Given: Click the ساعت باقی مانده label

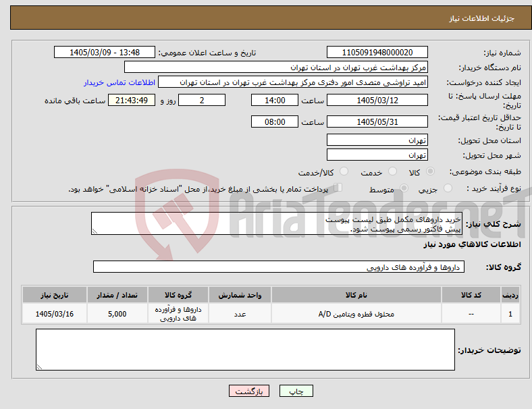Looking at the screenshot, I should 75,101.
